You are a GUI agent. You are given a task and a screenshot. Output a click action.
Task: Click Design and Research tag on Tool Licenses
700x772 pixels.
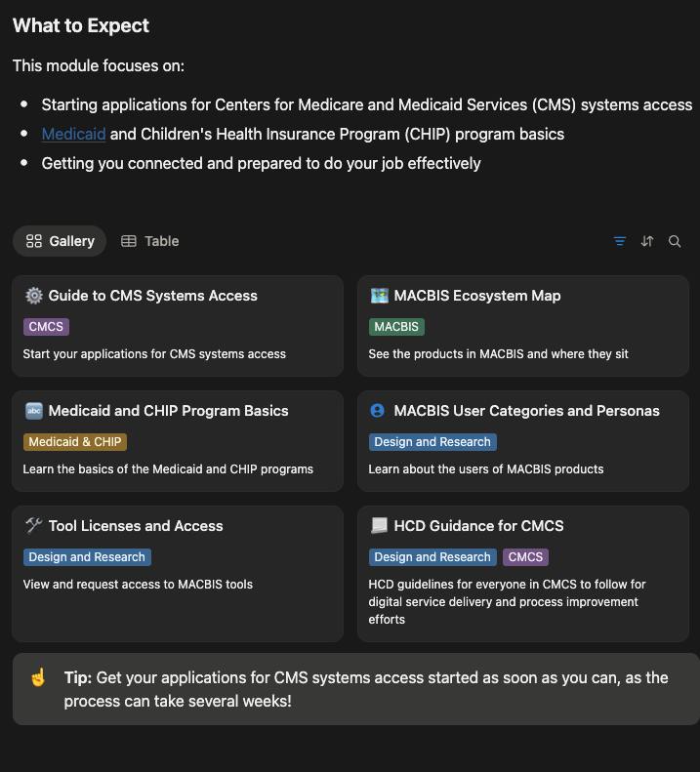pyautogui.click(x=87, y=557)
